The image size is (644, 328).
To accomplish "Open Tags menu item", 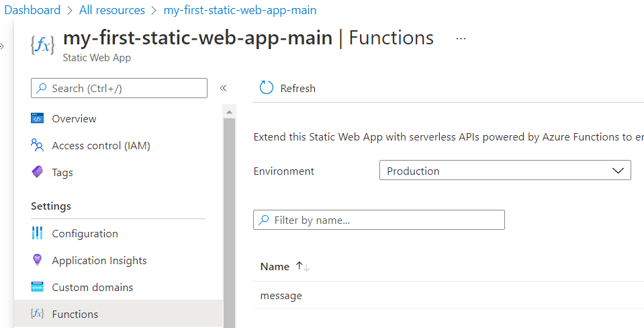I will click(119, 172).
